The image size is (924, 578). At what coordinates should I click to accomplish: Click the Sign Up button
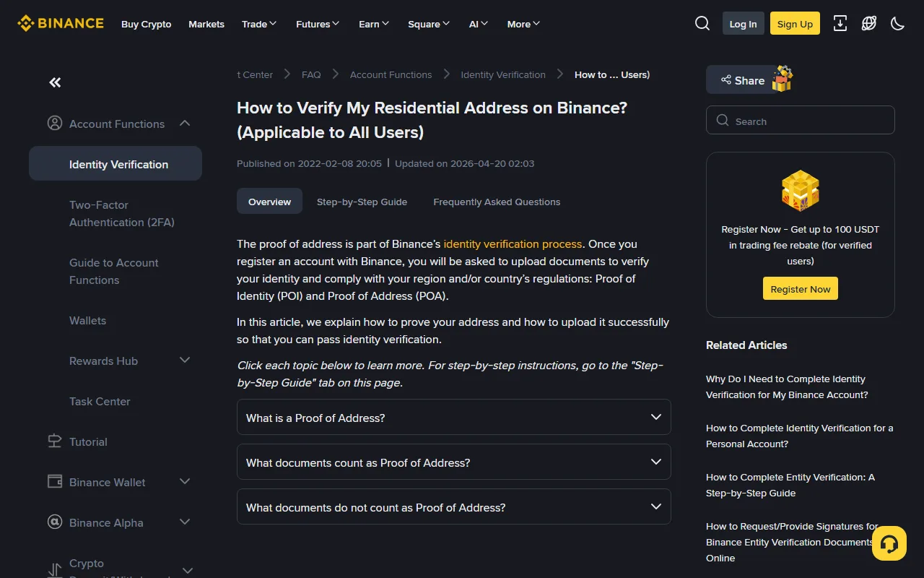[x=795, y=24]
